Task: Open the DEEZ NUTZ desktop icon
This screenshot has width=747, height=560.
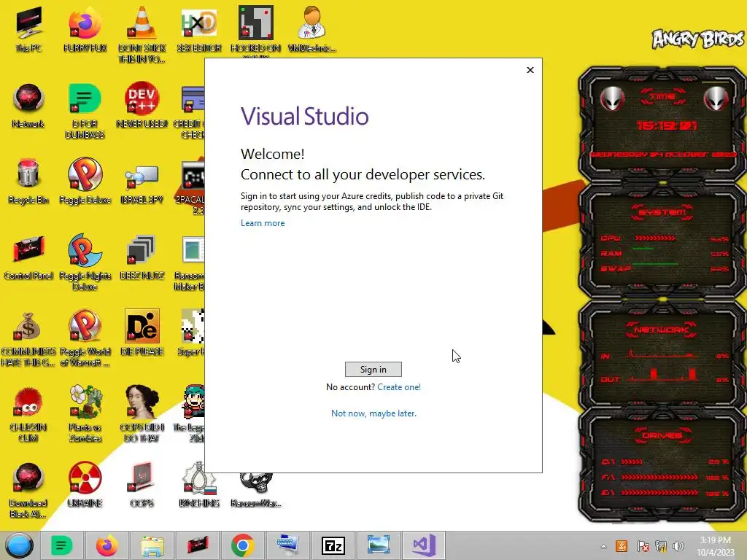Action: [142, 257]
